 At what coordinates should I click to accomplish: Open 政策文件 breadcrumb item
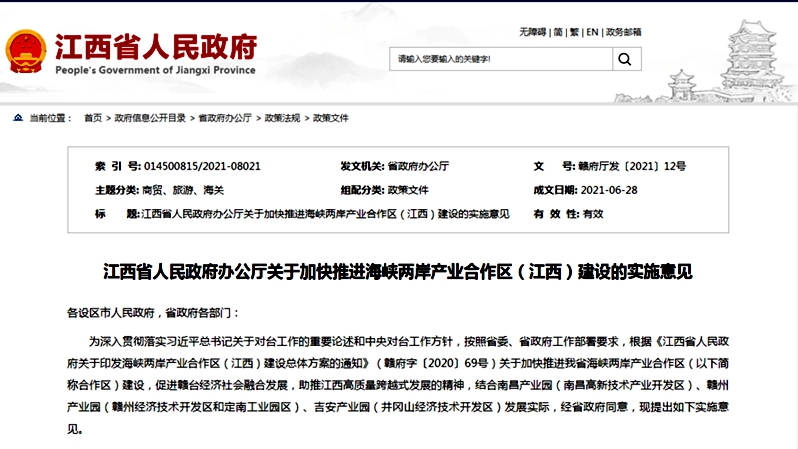point(331,118)
